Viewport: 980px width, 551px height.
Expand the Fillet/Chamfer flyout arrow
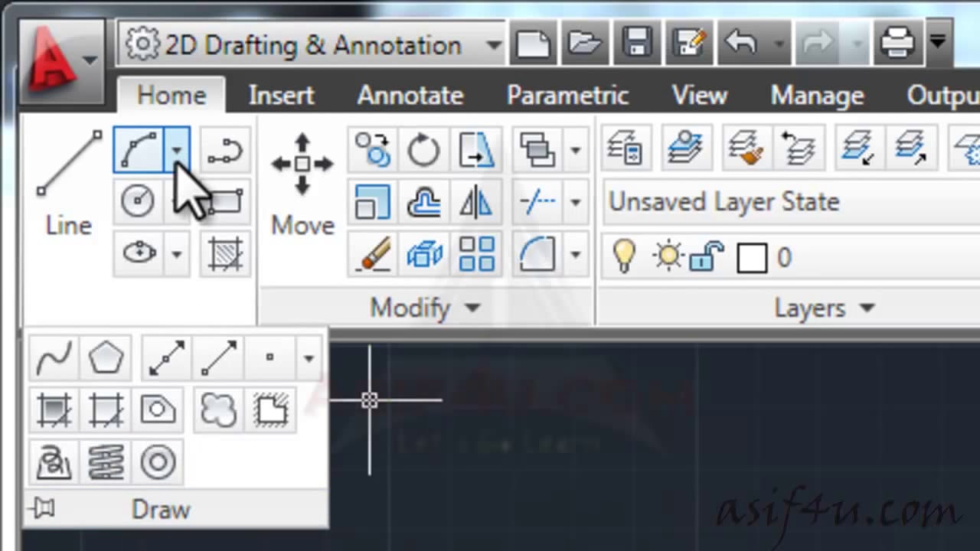coord(575,253)
